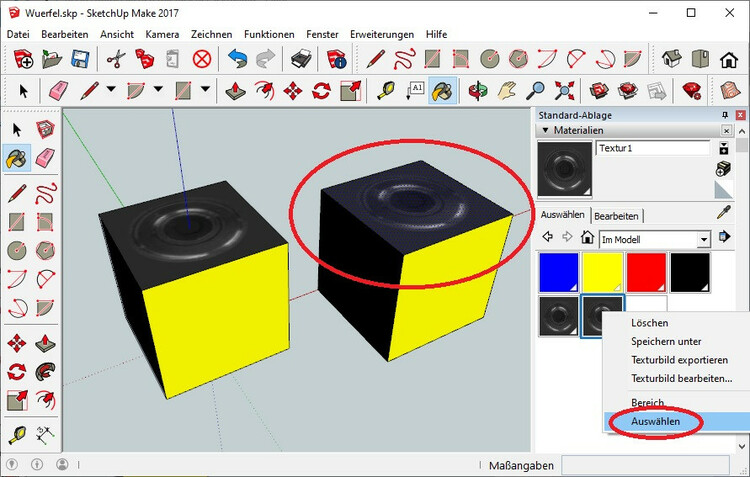This screenshot has width=750, height=477.
Task: Select the Zoom magnifier tool
Action: 537,91
